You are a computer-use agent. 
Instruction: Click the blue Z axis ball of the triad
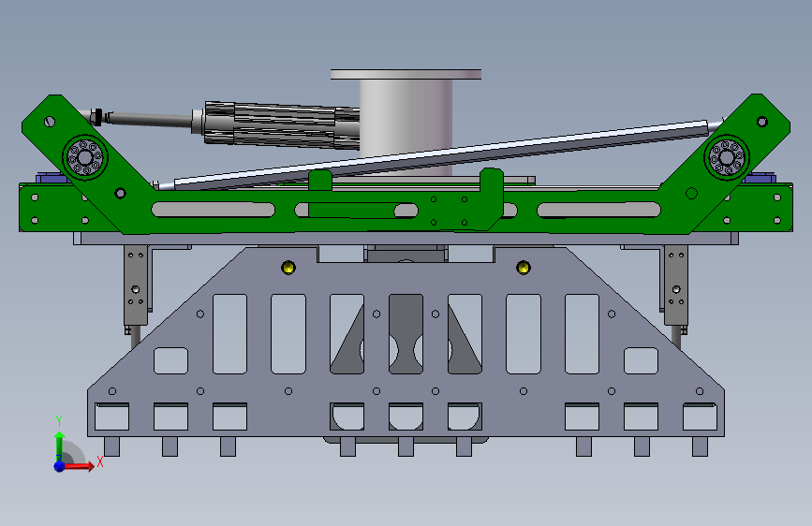(60, 466)
